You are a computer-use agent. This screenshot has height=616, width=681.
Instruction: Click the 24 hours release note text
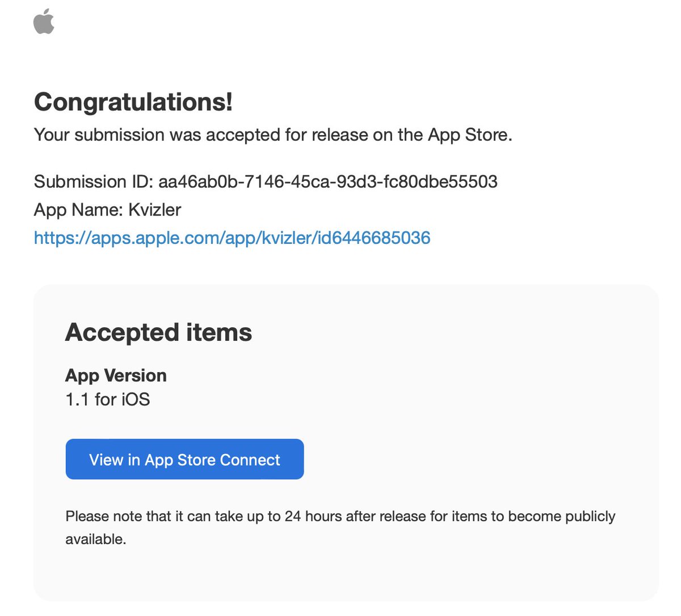[340, 528]
